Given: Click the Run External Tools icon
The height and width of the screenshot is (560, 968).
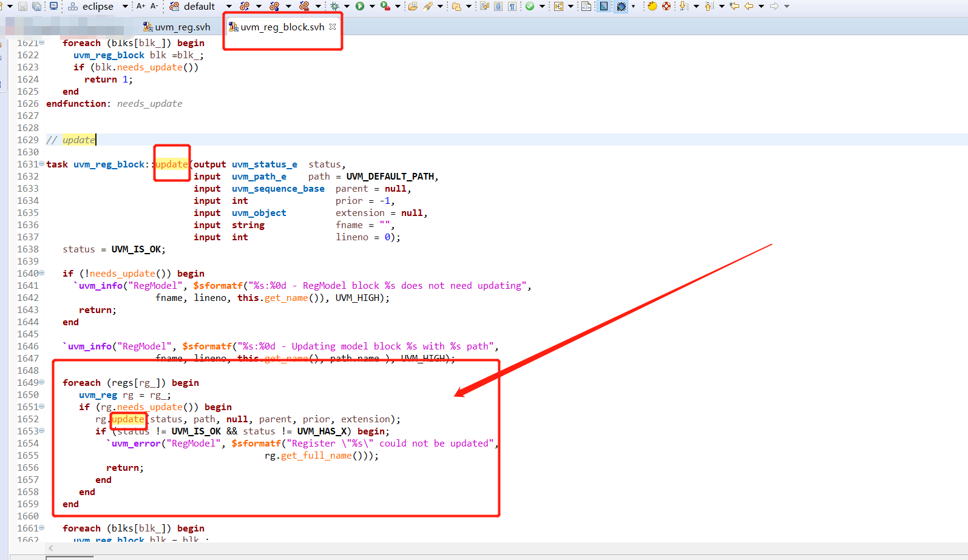Looking at the screenshot, I should (385, 6).
